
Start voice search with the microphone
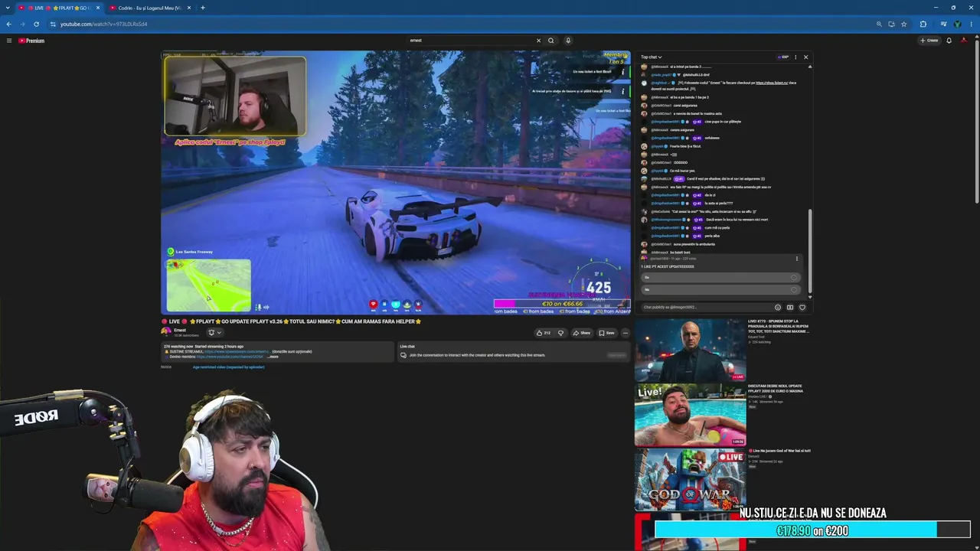568,41
